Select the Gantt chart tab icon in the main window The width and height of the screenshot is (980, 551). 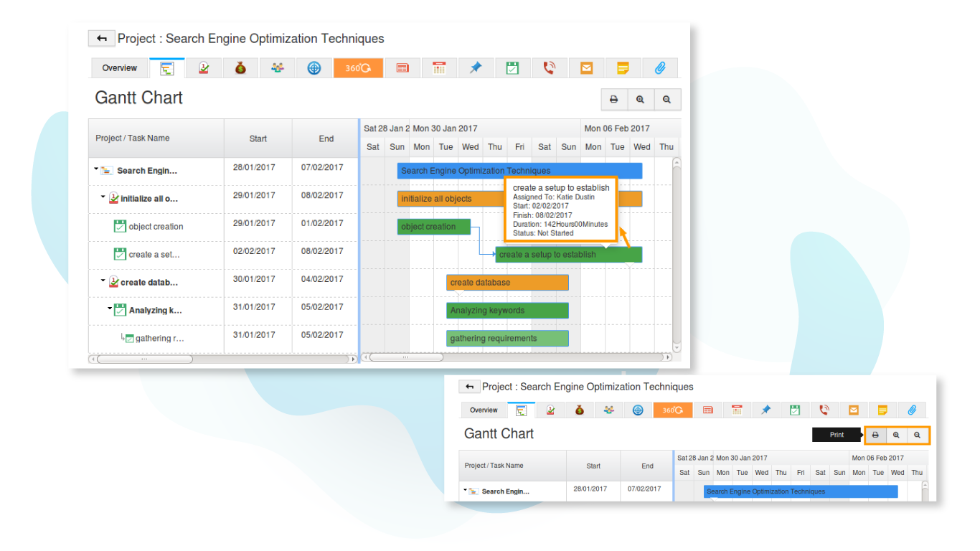[x=167, y=68]
